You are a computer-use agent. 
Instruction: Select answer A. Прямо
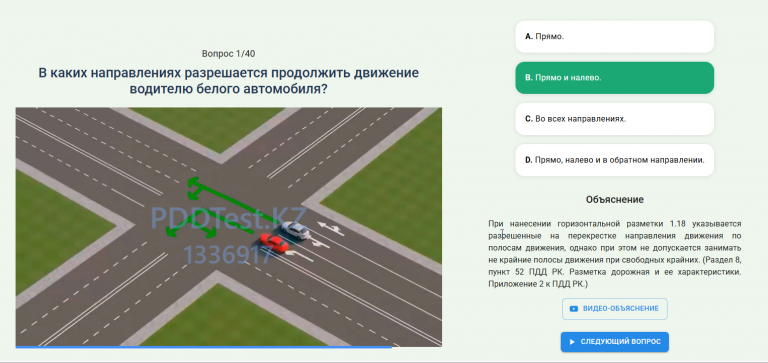coord(614,37)
